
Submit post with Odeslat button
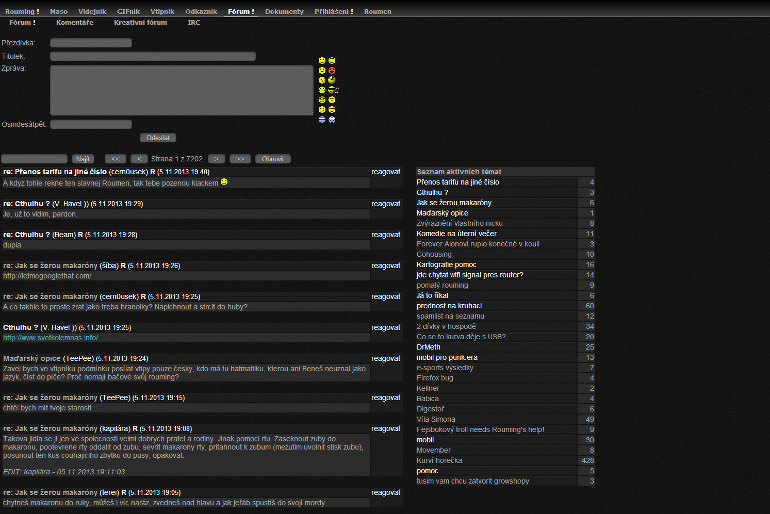(158, 138)
